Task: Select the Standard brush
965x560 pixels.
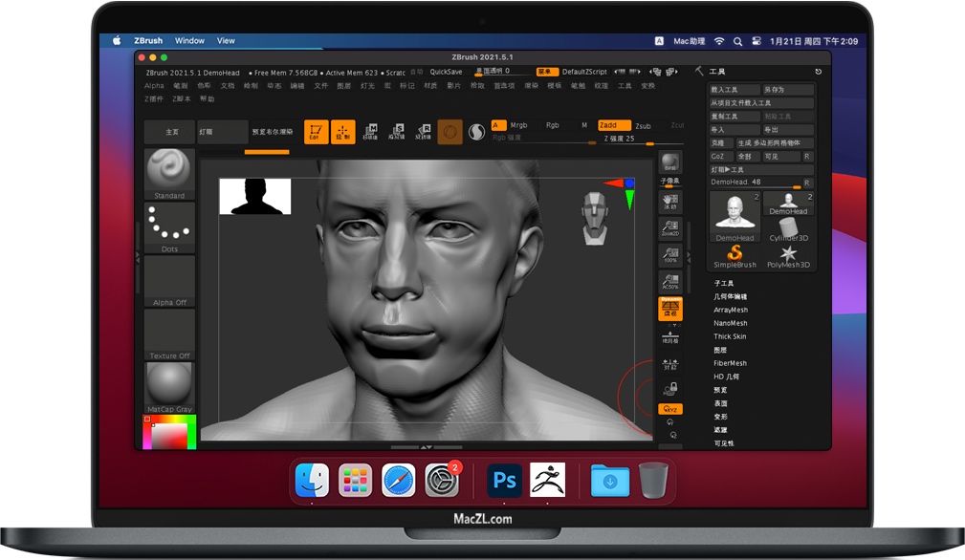Action: click(x=169, y=174)
